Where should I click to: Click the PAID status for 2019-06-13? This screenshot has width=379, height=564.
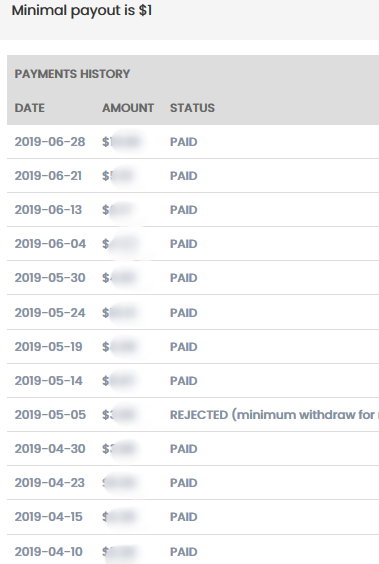click(183, 210)
